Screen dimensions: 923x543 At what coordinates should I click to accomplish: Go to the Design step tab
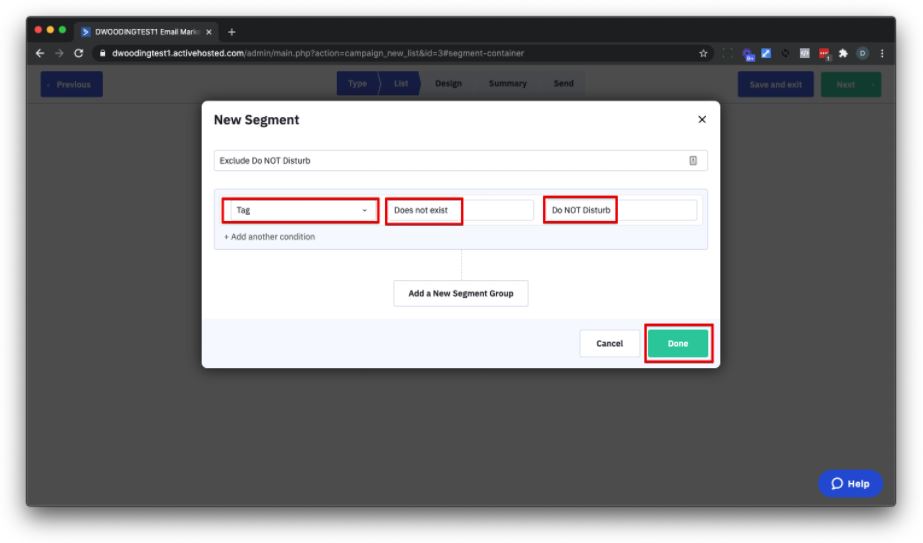[x=448, y=84]
